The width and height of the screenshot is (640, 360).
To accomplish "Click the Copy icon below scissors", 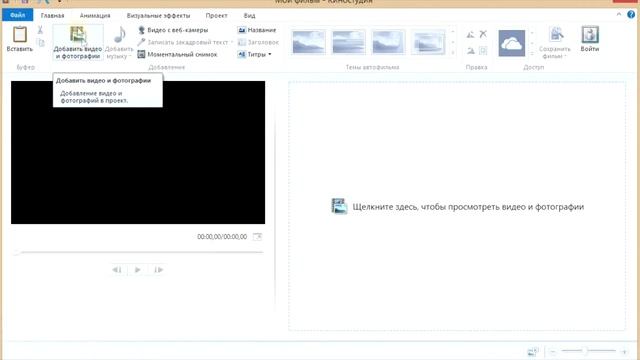I will (40, 42).
